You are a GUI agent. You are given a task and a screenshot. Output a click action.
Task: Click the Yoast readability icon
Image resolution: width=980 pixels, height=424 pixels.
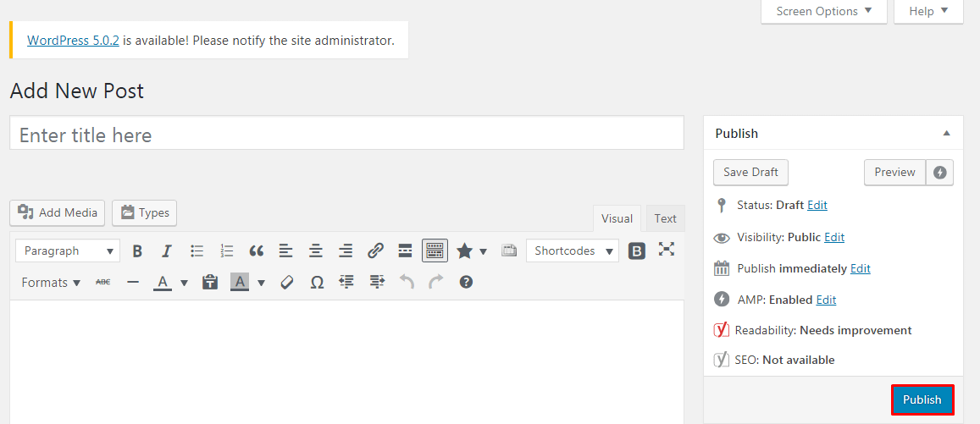722,329
